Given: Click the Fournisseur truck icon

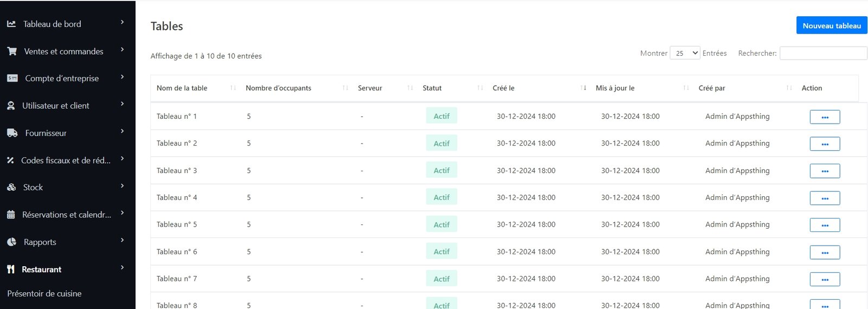Looking at the screenshot, I should pos(12,133).
